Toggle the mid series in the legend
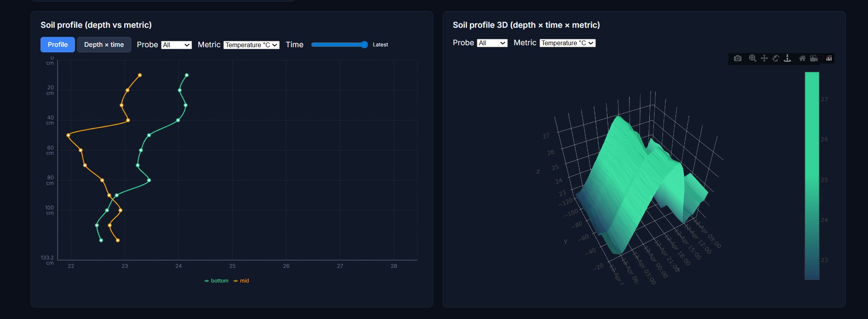The width and height of the screenshot is (868, 319). [241, 281]
